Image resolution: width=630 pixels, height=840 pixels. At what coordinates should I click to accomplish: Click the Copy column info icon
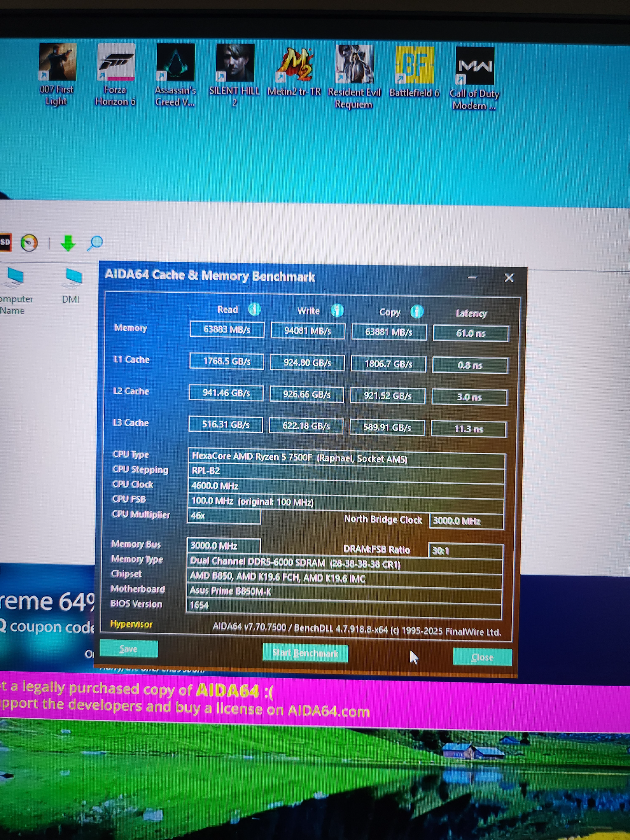pyautogui.click(x=417, y=311)
